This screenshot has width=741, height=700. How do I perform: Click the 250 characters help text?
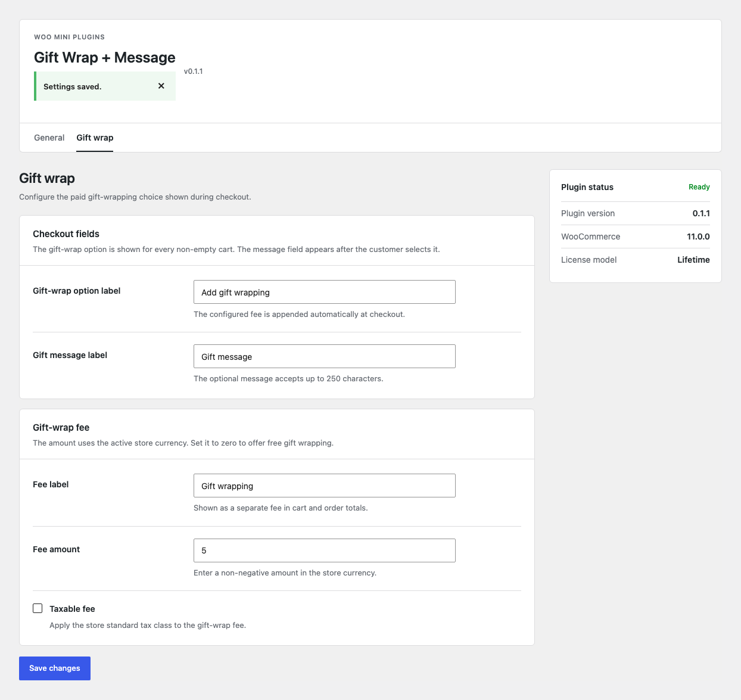288,378
